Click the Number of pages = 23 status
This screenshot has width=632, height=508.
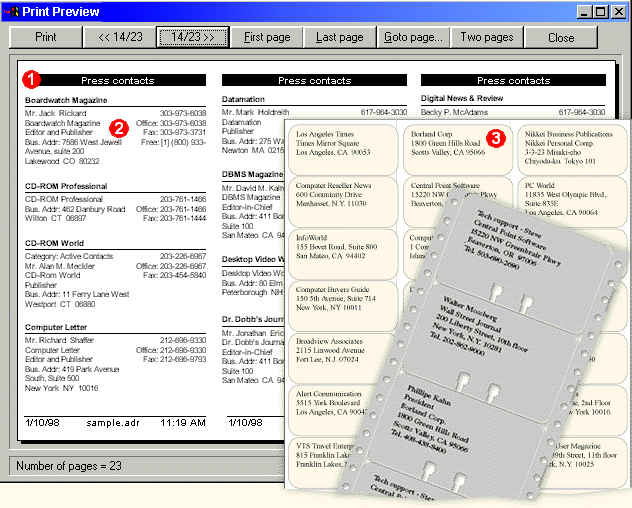(69, 466)
